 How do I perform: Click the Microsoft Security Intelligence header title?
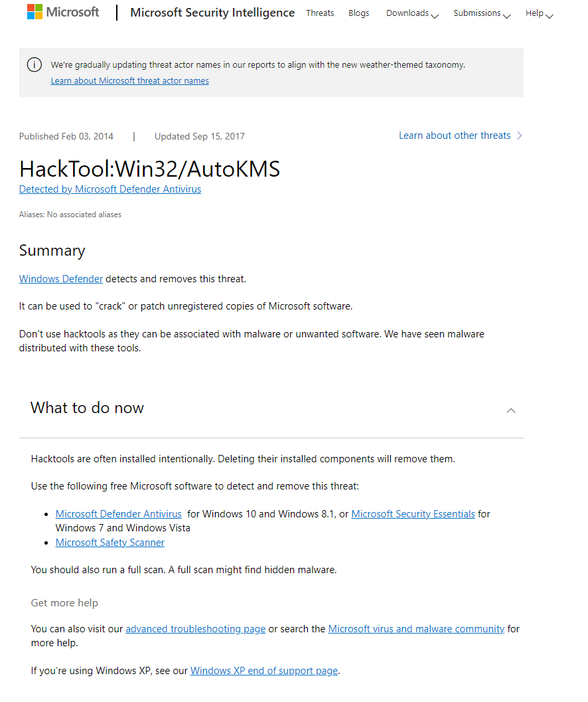click(x=212, y=12)
